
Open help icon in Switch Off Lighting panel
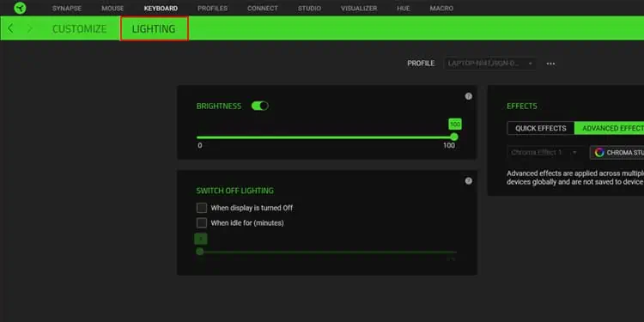click(x=468, y=181)
